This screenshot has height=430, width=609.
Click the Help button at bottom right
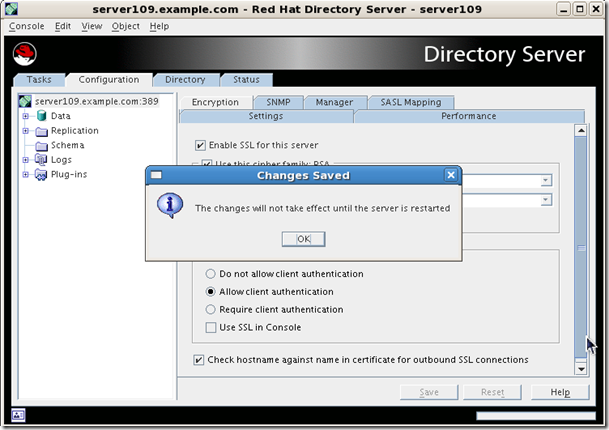560,392
